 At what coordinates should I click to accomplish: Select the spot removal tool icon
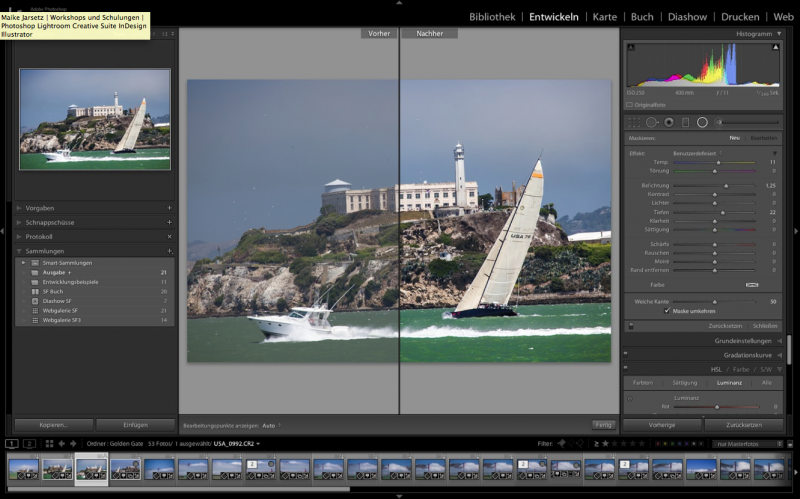(x=651, y=122)
